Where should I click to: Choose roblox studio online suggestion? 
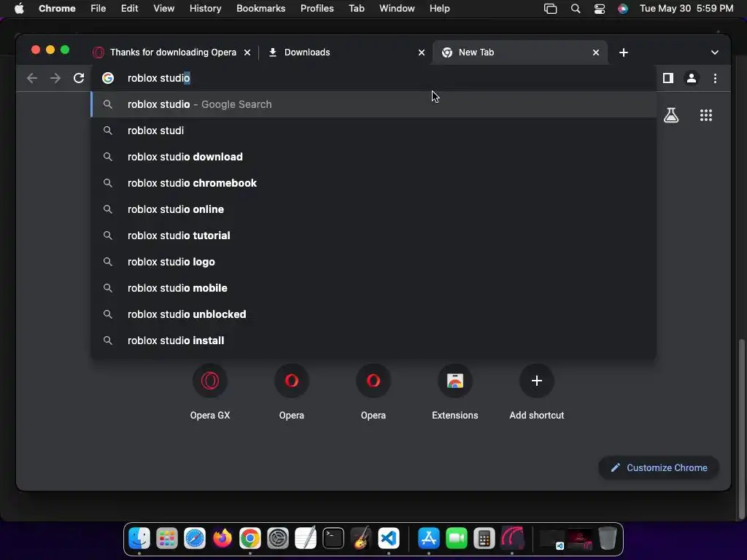point(374,209)
